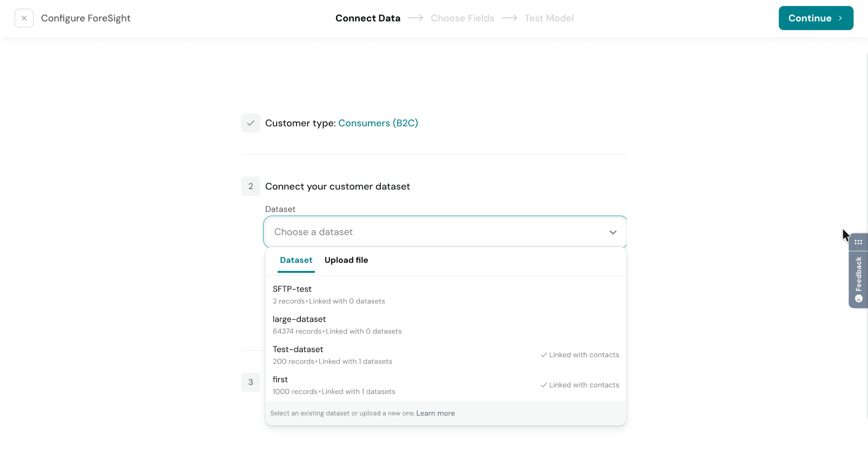868x468 pixels.
Task: Click the grid dots icon above Feedback
Action: pos(858,242)
